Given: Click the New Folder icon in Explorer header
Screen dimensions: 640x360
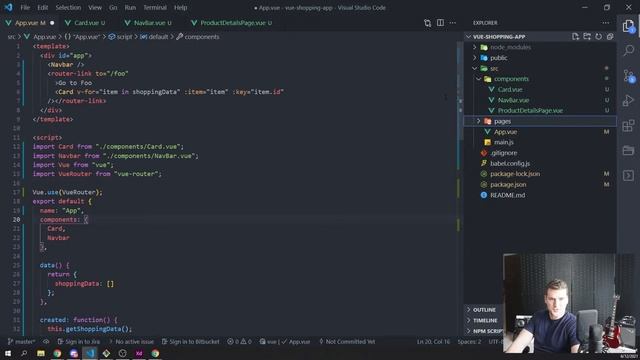Looking at the screenshot, I should point(587,37).
